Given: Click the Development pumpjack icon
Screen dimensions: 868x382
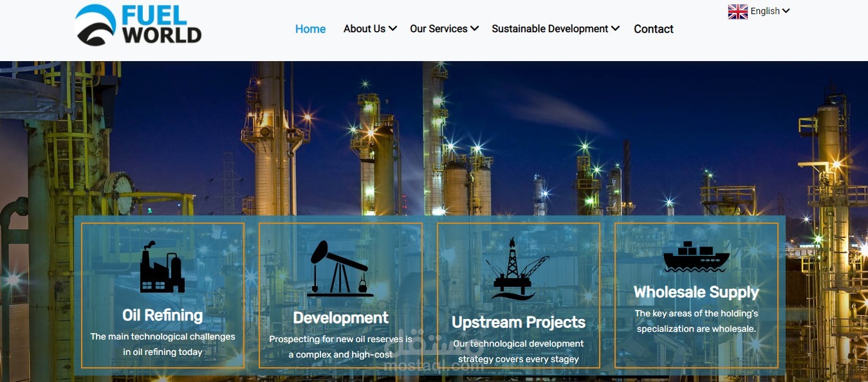Looking at the screenshot, I should [x=340, y=268].
